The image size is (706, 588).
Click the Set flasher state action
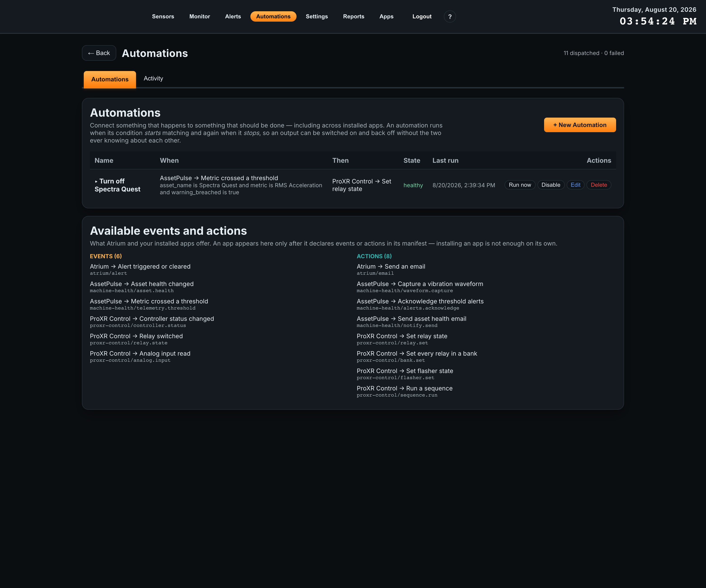405,371
